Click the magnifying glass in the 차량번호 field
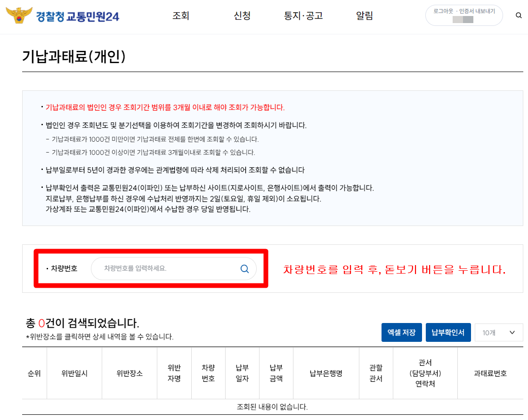 (244, 268)
